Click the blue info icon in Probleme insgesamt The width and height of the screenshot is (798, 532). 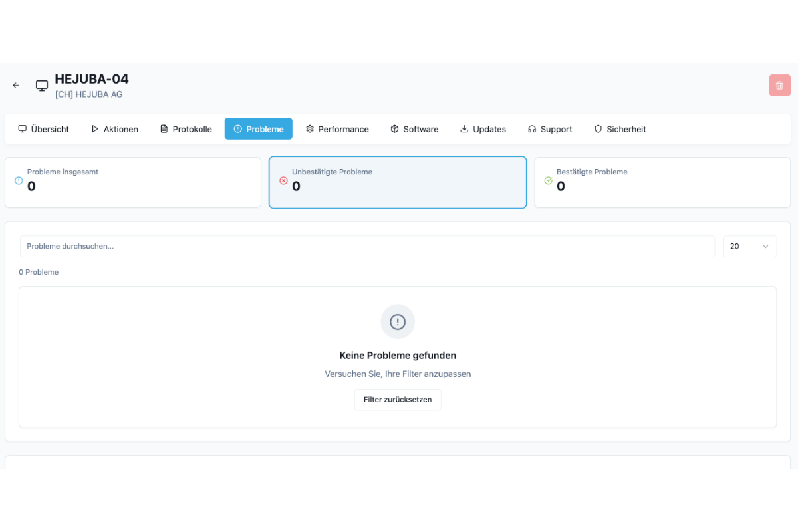tap(19, 180)
